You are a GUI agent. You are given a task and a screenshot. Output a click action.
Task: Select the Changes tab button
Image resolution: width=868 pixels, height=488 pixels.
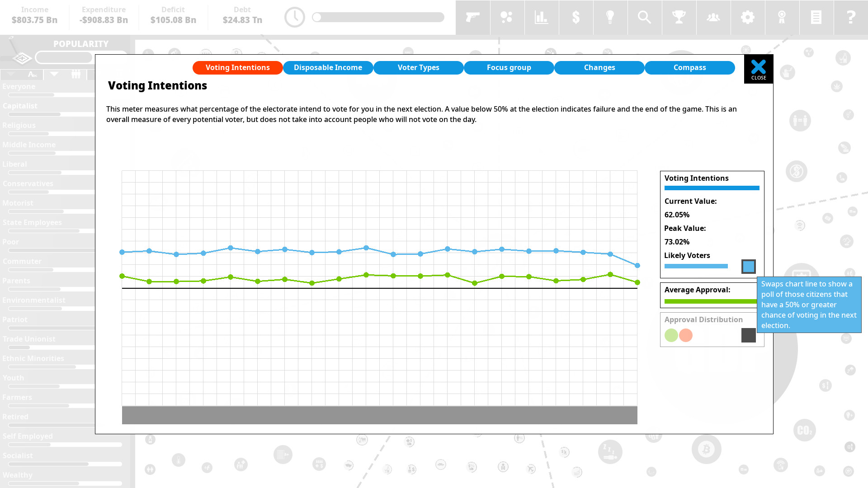click(599, 67)
